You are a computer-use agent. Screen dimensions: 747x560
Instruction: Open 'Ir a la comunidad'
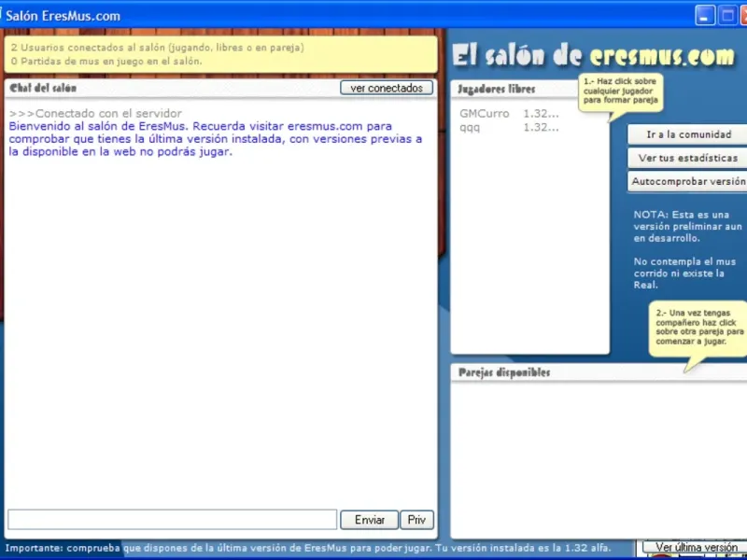pyautogui.click(x=688, y=134)
